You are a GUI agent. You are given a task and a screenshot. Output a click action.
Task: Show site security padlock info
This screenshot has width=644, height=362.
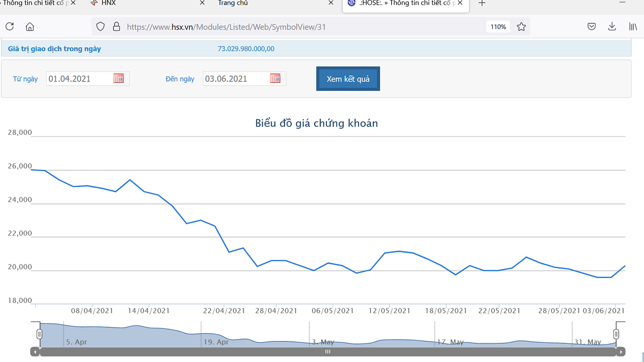pos(116,27)
